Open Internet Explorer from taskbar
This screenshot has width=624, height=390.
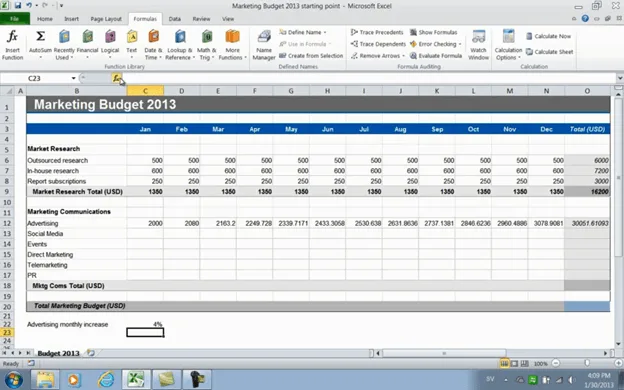106,380
